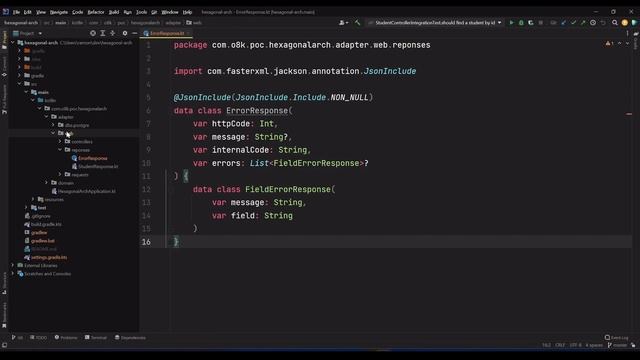Run with coverage icon in the toolbar
This screenshot has width=640, height=360.
(x=531, y=23)
